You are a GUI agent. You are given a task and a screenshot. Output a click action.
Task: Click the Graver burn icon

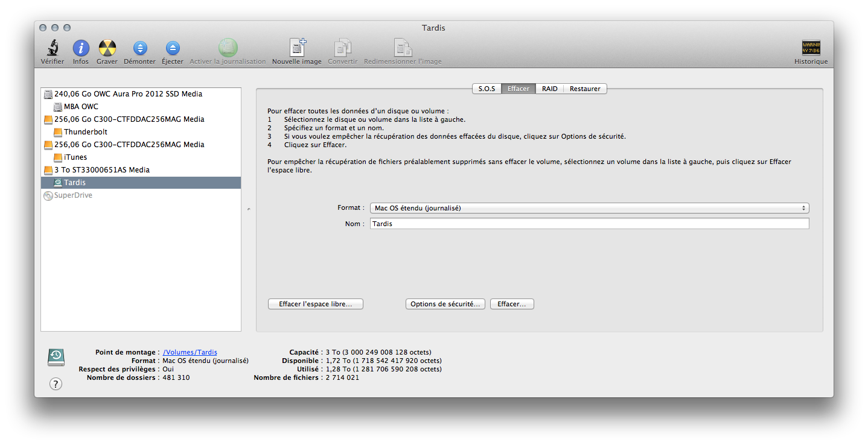coord(107,49)
